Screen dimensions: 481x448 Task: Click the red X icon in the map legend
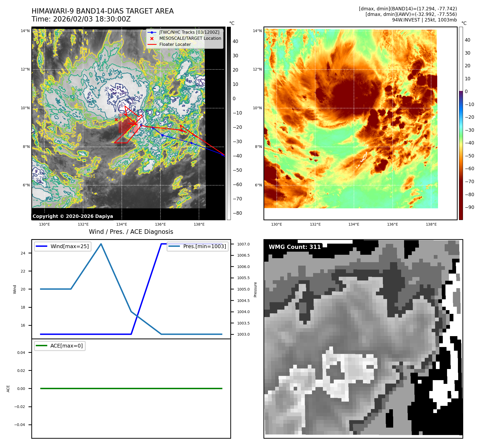(x=152, y=38)
